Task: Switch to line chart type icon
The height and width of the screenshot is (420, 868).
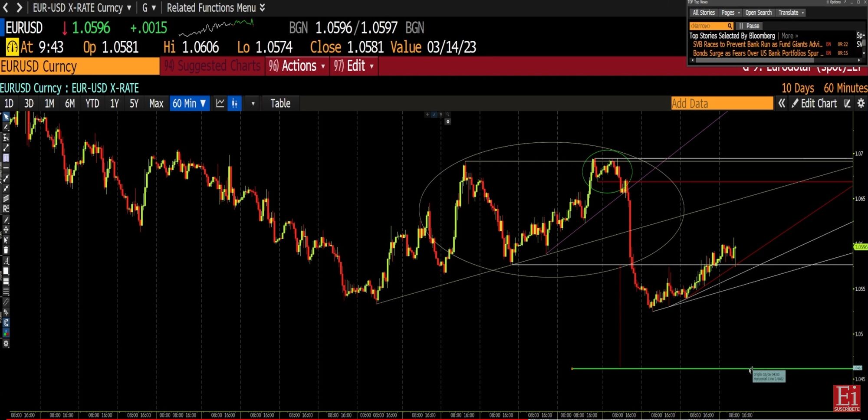Action: click(x=220, y=103)
